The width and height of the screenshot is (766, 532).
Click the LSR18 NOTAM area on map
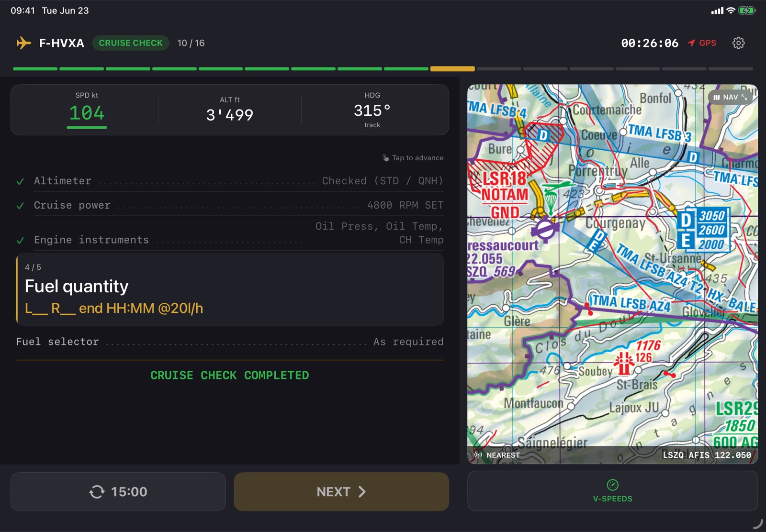tap(504, 194)
